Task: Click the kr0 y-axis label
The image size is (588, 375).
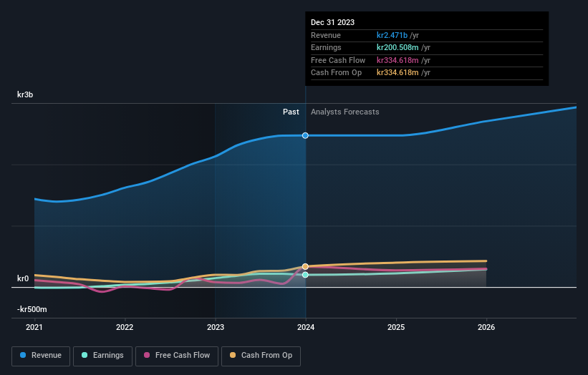Action: pos(23,278)
